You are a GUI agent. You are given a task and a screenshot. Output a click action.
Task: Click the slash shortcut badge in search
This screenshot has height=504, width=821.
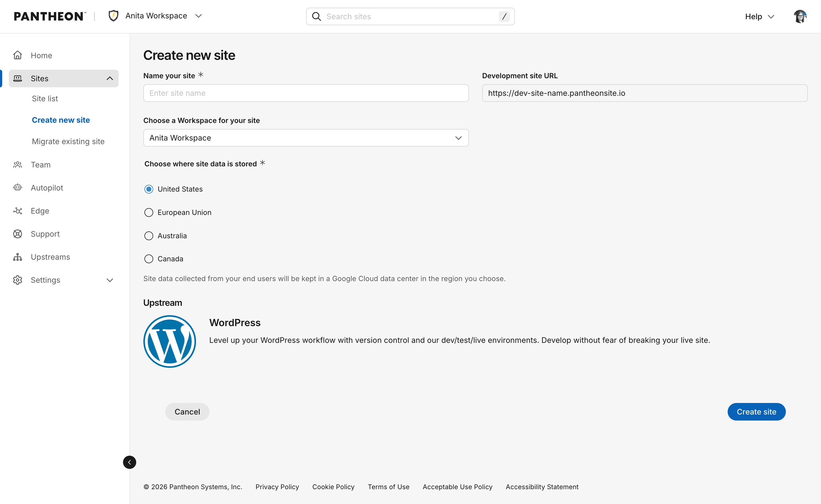(504, 16)
